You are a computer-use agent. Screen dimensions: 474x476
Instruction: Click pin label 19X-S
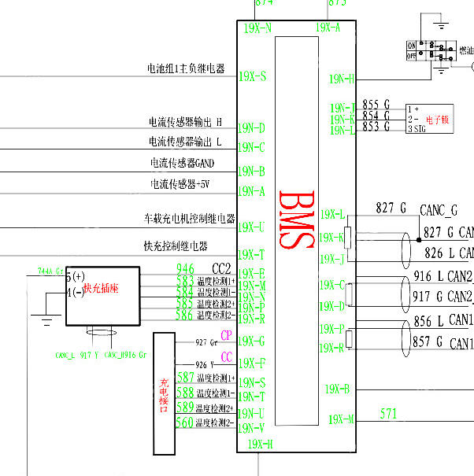coord(253,76)
